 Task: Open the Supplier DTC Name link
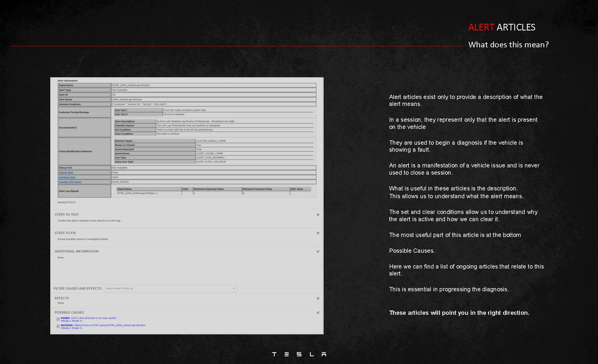(70, 182)
